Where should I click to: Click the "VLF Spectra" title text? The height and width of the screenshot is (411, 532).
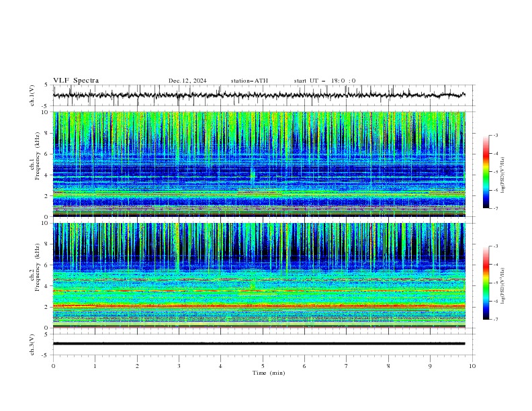[x=76, y=81]
